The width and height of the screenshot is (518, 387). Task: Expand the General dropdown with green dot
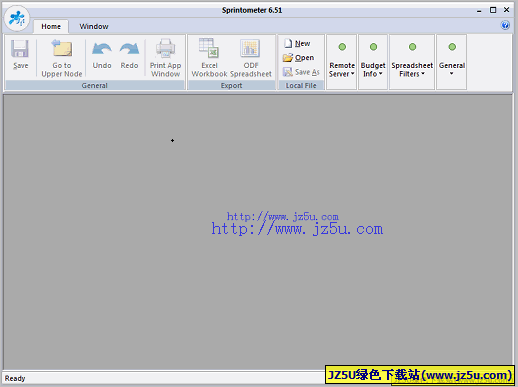[452, 62]
